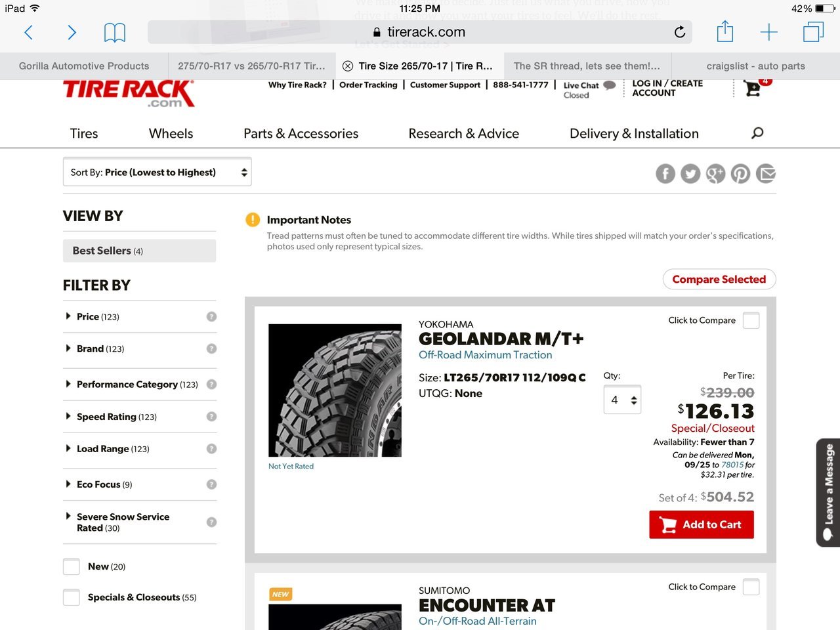The height and width of the screenshot is (630, 840).
Task: Click the site search magnifier icon
Action: [757, 133]
